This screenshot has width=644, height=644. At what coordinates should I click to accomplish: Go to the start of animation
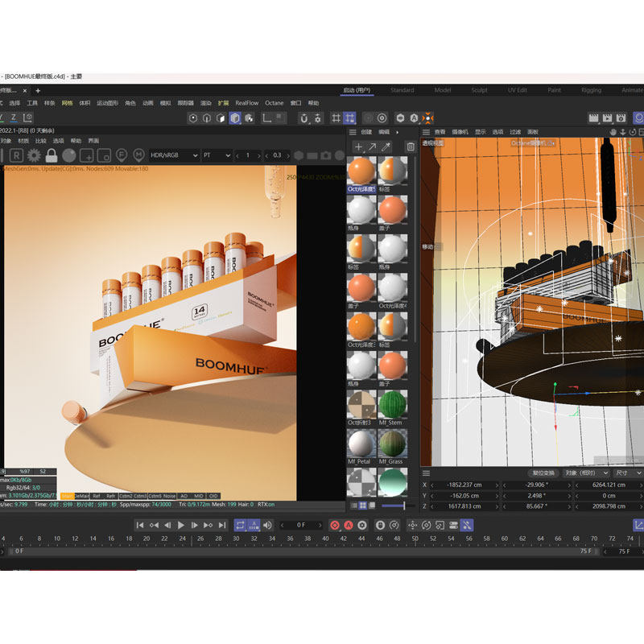(140, 525)
